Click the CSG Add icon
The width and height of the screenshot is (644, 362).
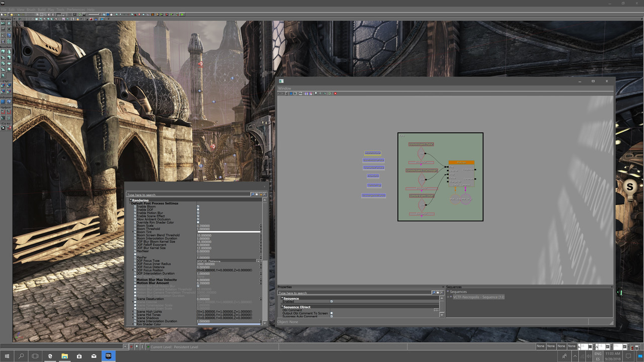point(3,85)
